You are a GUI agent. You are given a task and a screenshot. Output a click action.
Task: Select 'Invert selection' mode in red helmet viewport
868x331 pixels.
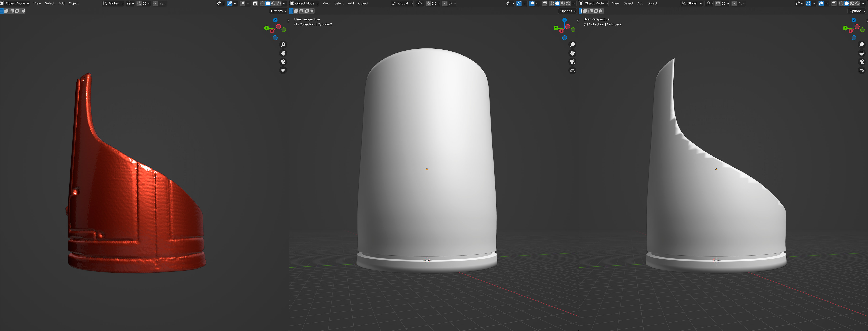click(17, 11)
